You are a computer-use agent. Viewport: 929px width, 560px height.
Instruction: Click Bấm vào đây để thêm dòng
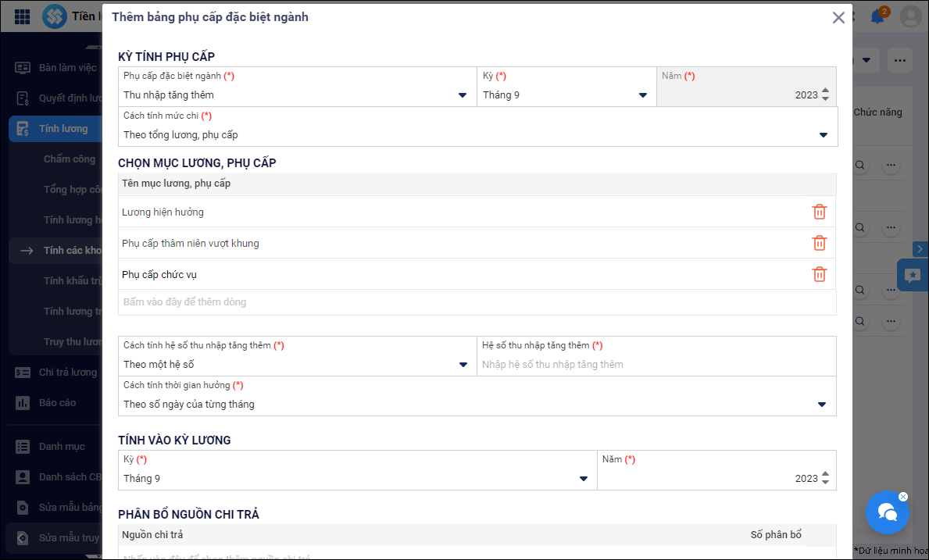[x=184, y=302]
